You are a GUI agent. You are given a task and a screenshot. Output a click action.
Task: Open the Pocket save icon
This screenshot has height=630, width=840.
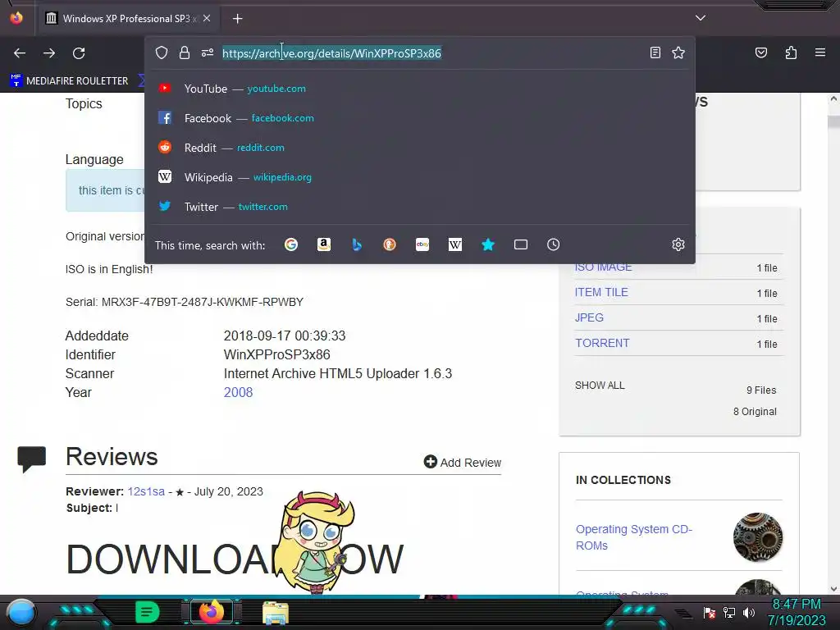tap(761, 52)
